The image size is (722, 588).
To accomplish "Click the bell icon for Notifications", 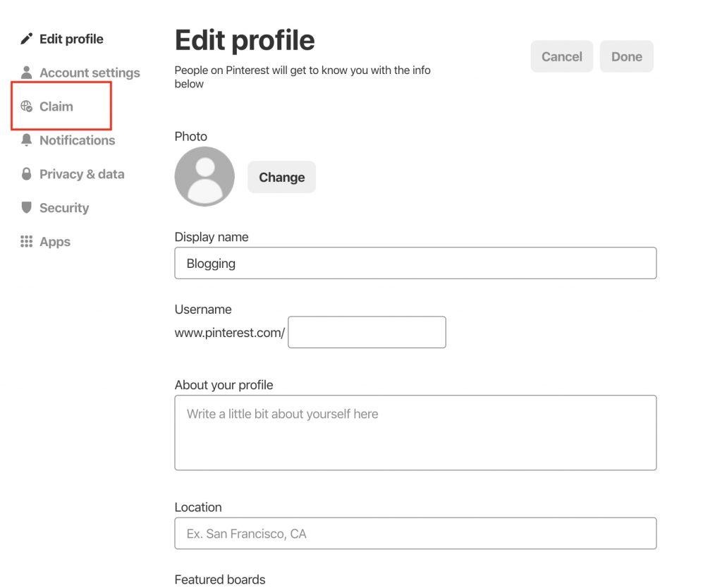I will point(27,140).
